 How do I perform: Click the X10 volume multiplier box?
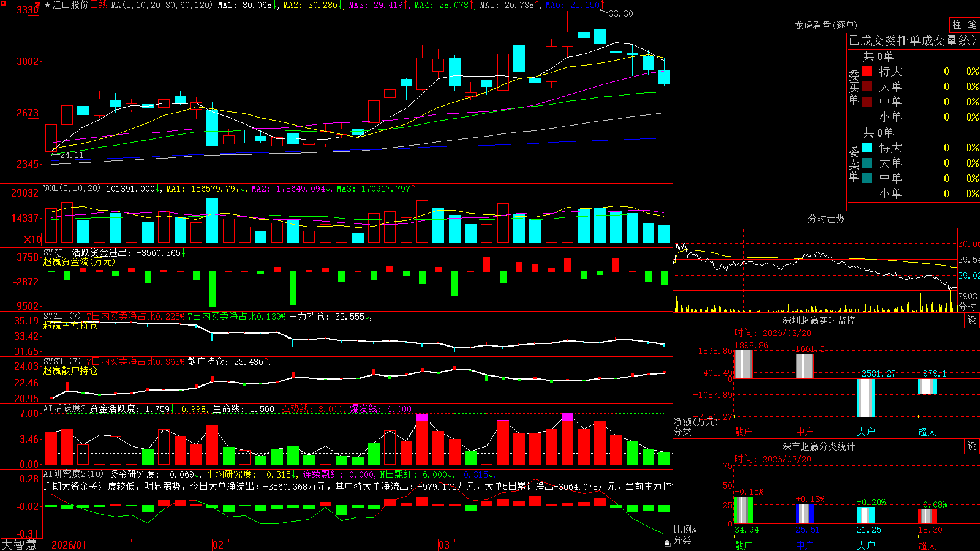coord(32,239)
